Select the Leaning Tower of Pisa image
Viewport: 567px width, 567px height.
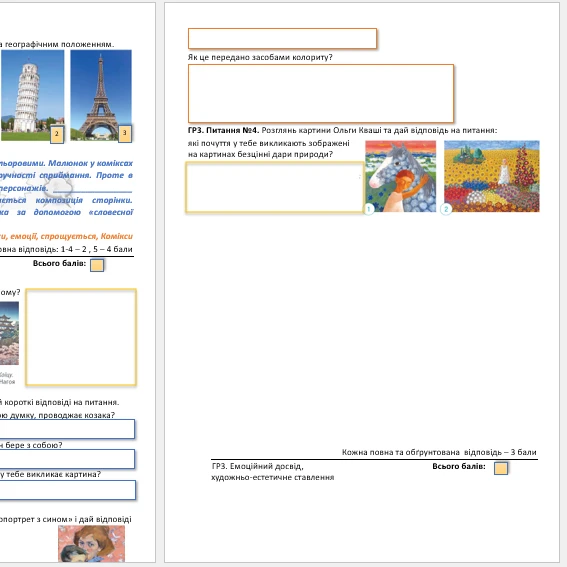click(32, 95)
